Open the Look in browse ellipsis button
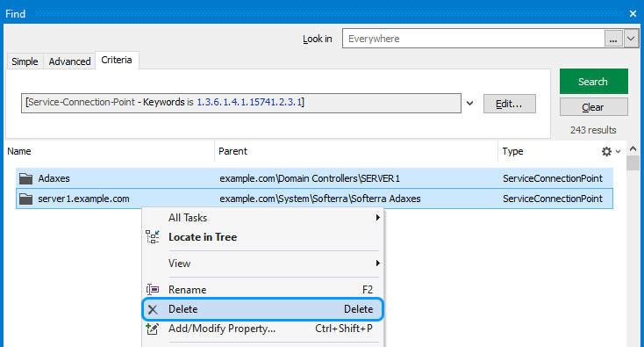 [613, 39]
